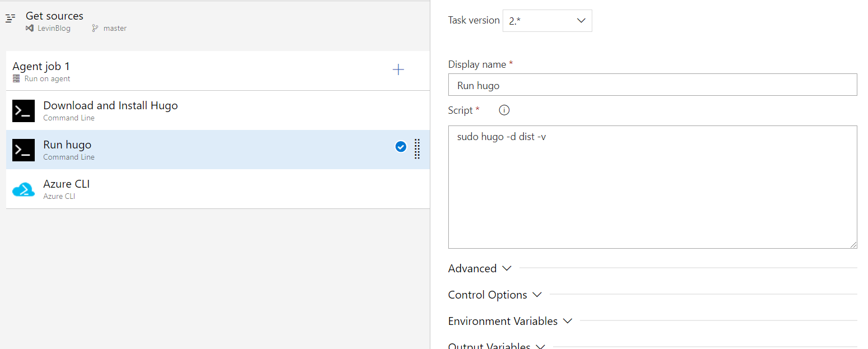Click the Run hugo terminal icon
Screen dimensions: 868x349
(x=24, y=150)
